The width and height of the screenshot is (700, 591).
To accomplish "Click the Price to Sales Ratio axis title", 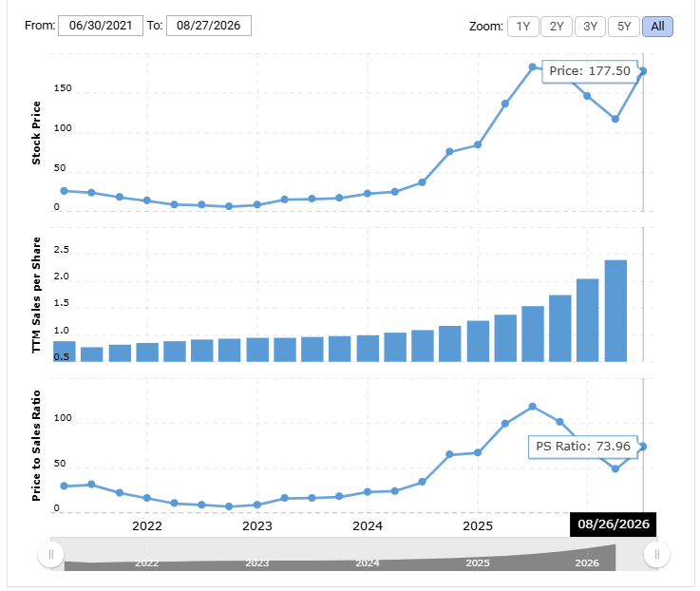I will tap(36, 446).
